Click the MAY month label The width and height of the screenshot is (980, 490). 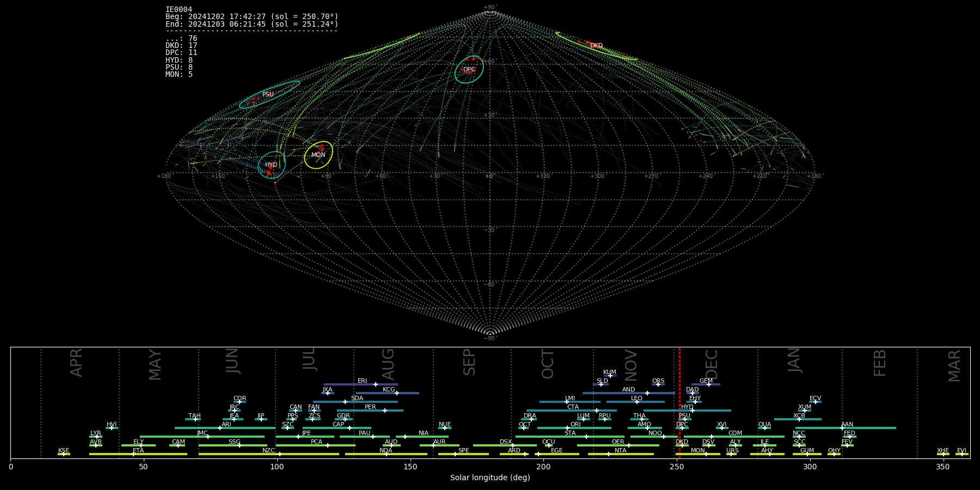coord(155,365)
